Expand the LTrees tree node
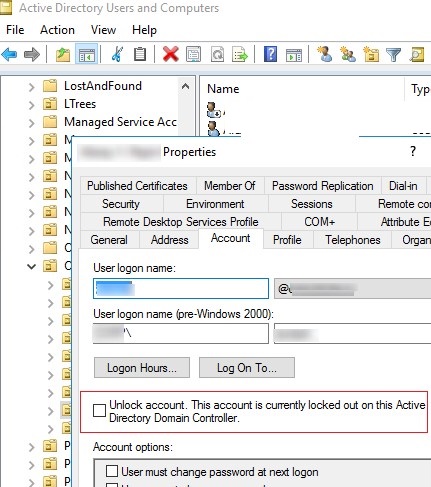The height and width of the screenshot is (487, 431). point(32,105)
